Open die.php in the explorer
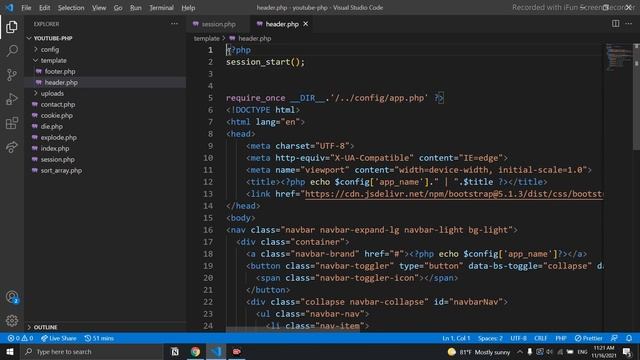Screen dimensions: 640x360 51,127
